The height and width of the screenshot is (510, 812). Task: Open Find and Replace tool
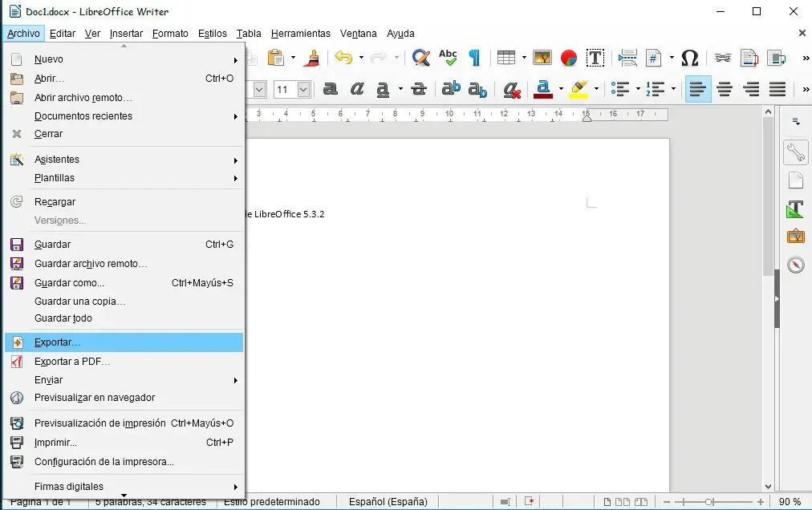(421, 58)
